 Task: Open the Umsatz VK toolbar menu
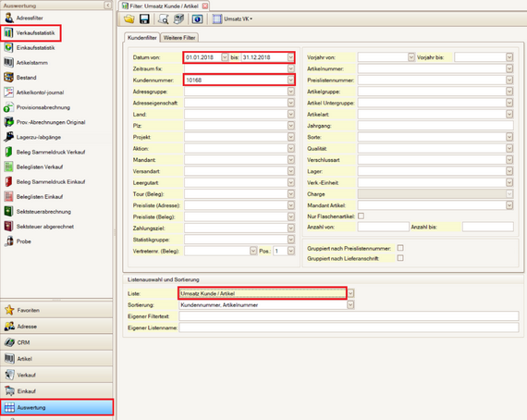pos(233,19)
